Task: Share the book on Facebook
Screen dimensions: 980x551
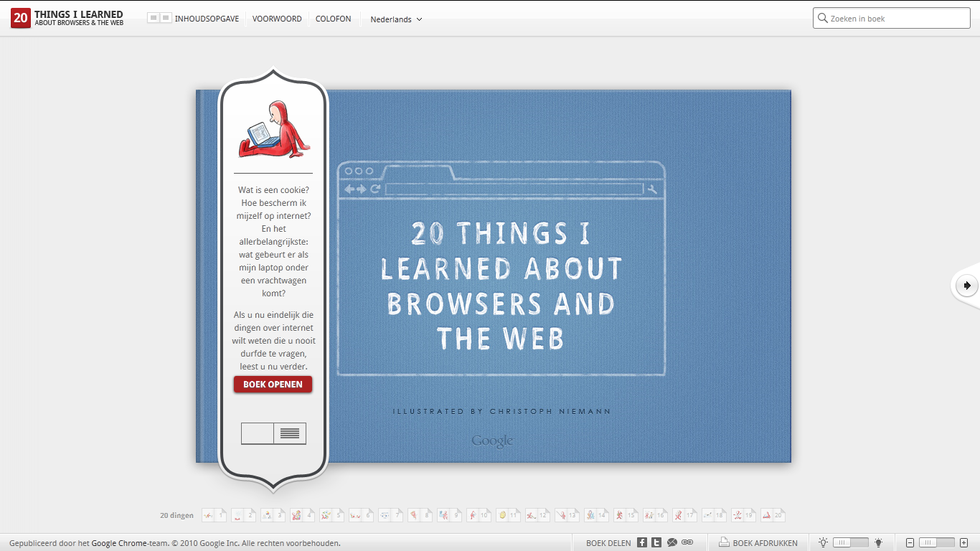Action: [x=642, y=542]
